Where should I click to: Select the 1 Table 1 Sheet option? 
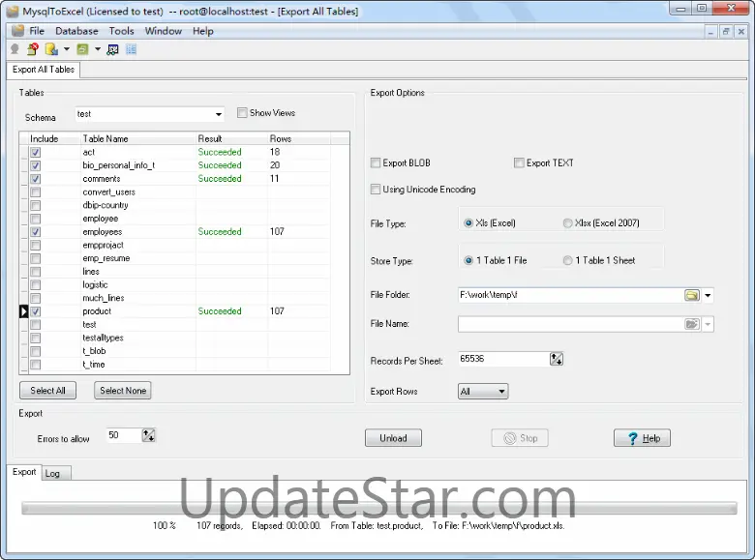click(567, 260)
